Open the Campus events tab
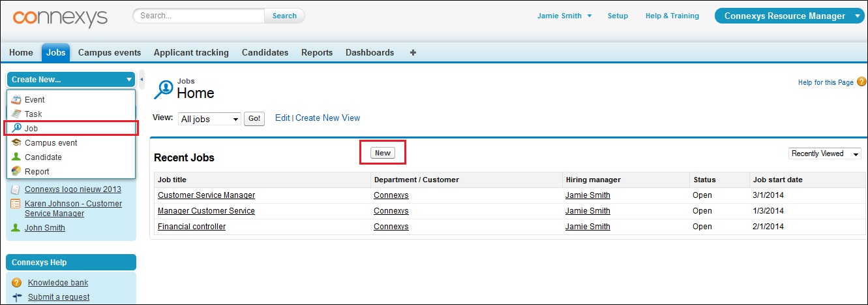This screenshot has width=868, height=305. 110,53
